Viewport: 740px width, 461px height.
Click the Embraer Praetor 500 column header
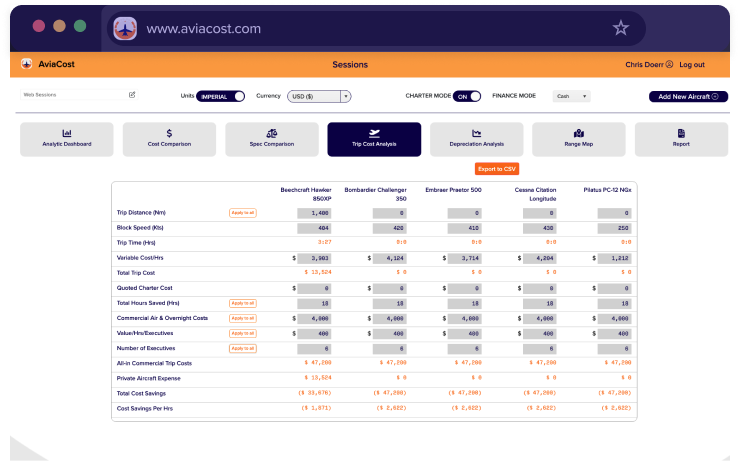454,190
